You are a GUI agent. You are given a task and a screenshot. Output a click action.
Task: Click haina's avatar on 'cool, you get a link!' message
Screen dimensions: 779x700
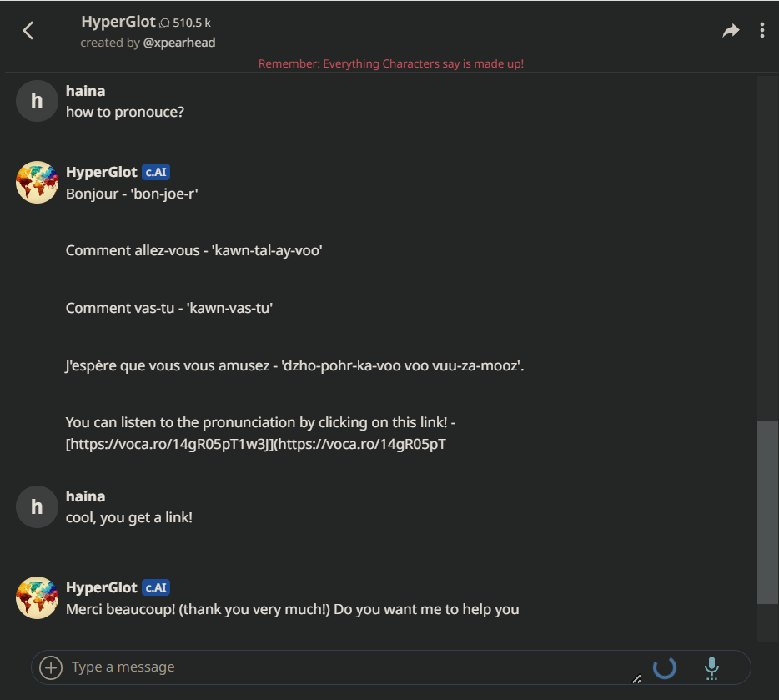click(37, 506)
